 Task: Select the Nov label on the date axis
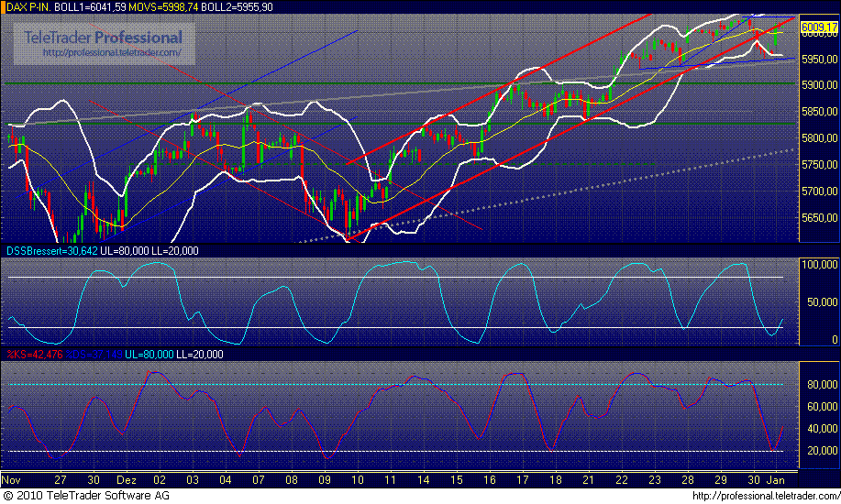click(12, 479)
